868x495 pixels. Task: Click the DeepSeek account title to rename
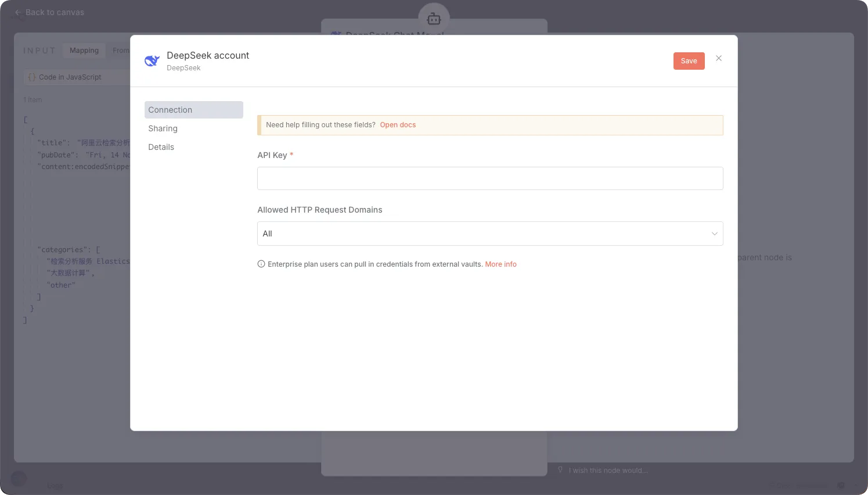click(208, 55)
